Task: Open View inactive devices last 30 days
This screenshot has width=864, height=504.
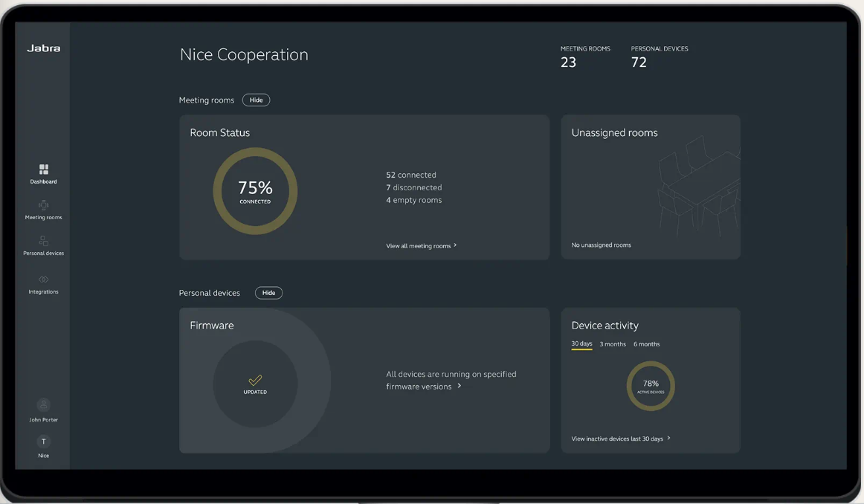Action: click(616, 439)
